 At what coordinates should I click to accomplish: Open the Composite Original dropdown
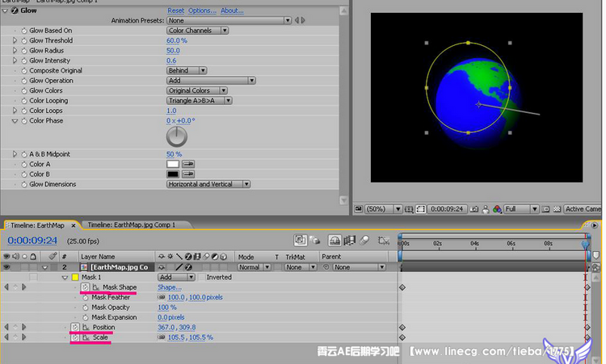click(x=187, y=71)
